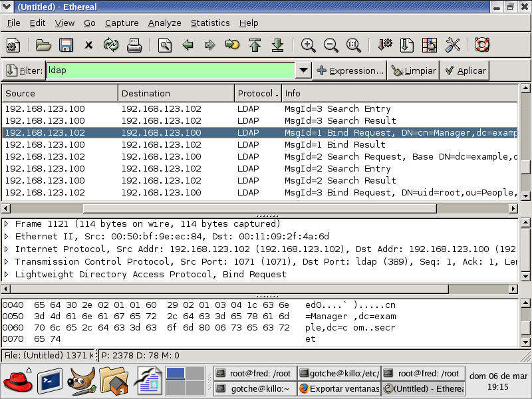The height and width of the screenshot is (399, 532).
Task: Select the MsgId=2 Search Request packet
Action: point(259,156)
